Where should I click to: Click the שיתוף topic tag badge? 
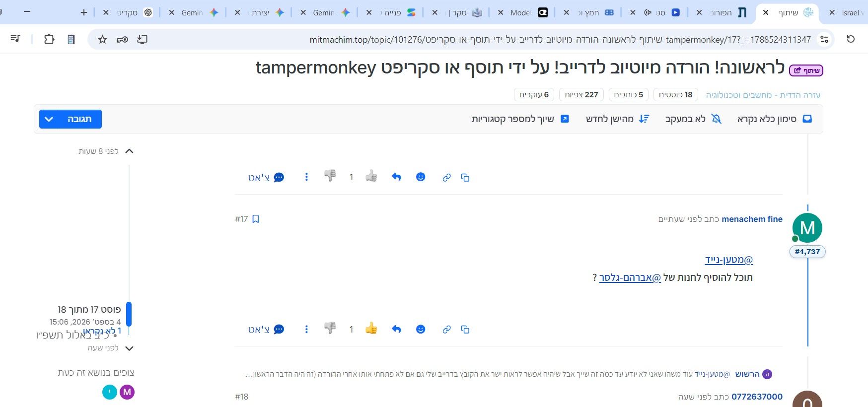806,70
